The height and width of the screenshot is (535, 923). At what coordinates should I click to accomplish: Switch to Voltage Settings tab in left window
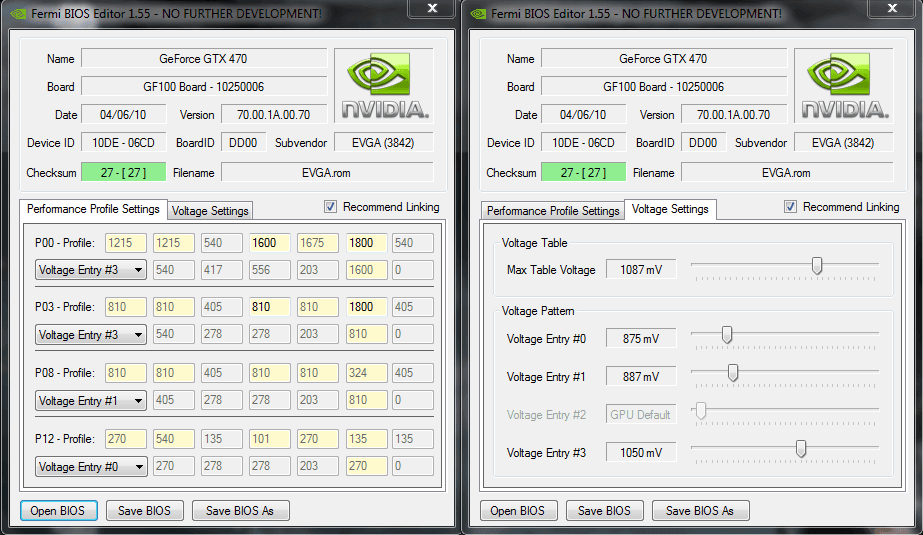click(210, 211)
